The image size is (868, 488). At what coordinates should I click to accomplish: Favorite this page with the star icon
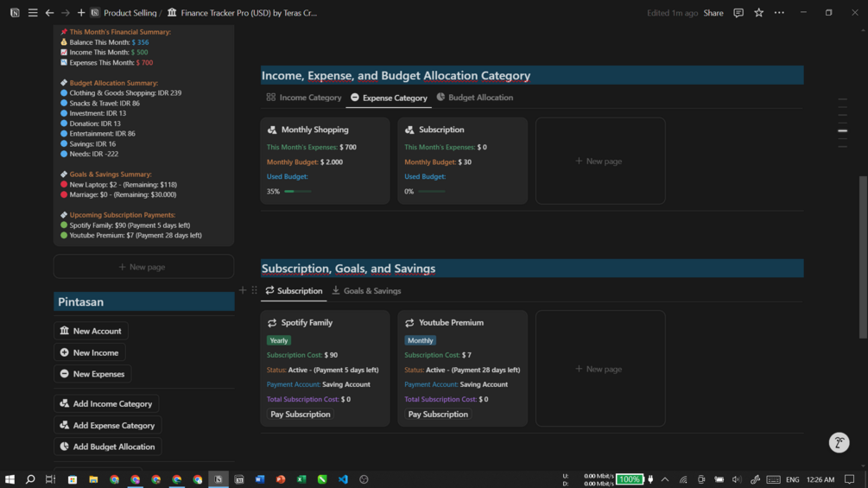759,13
